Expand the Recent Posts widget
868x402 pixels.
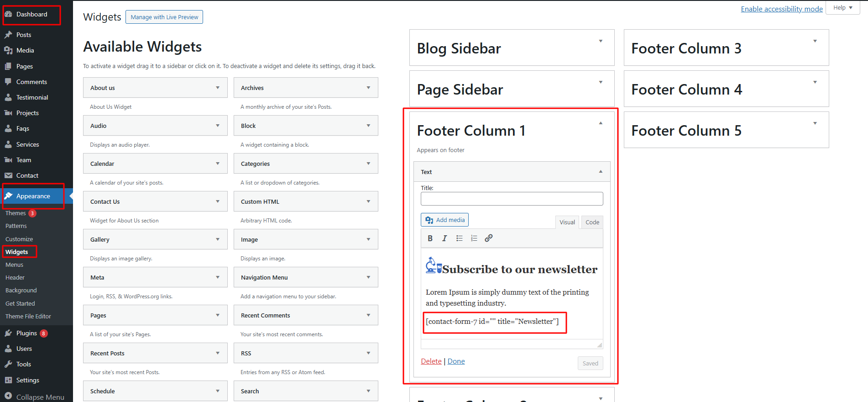point(218,353)
